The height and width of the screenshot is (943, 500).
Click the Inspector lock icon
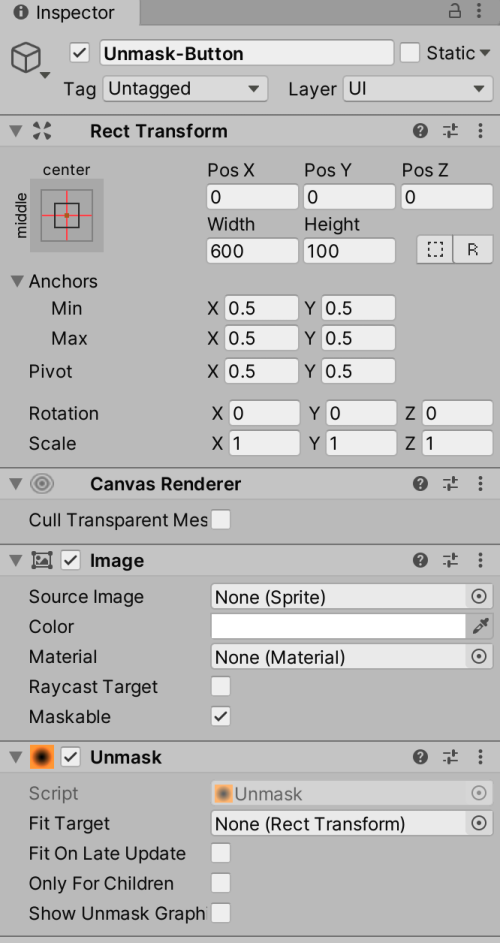pos(455,11)
